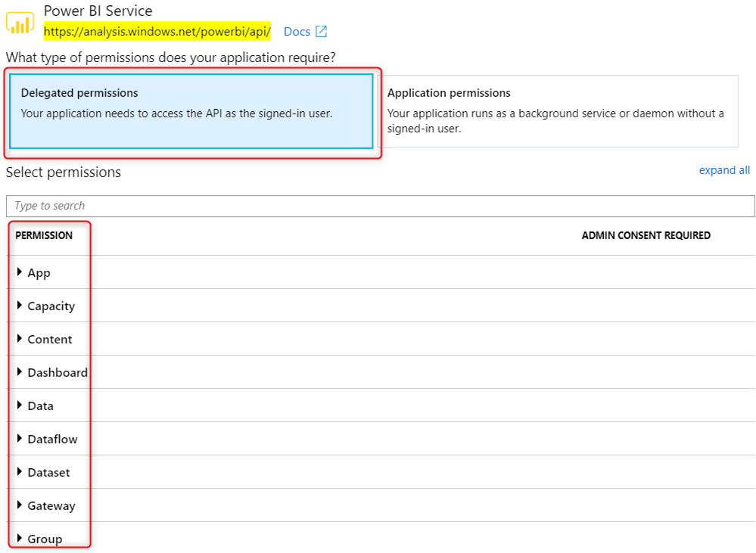Click the ADMIN CONSENT REQUIRED column header
This screenshot has height=553, width=756.
(646, 235)
